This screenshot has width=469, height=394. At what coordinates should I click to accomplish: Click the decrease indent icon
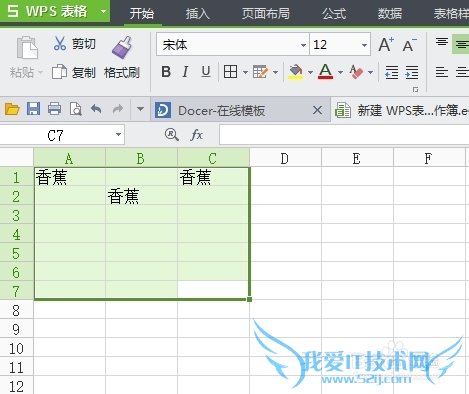(x=391, y=72)
